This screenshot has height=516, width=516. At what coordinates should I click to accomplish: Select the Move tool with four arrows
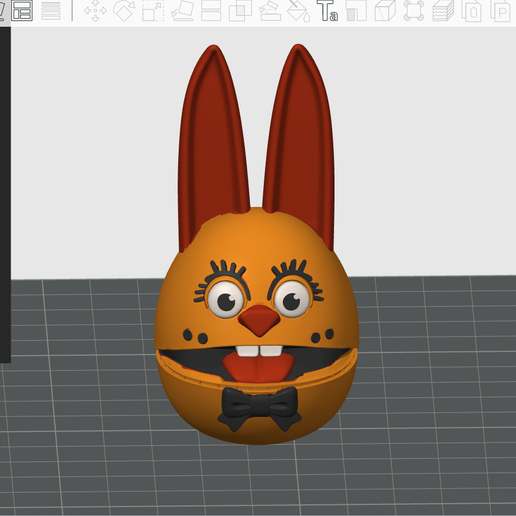tap(95, 11)
